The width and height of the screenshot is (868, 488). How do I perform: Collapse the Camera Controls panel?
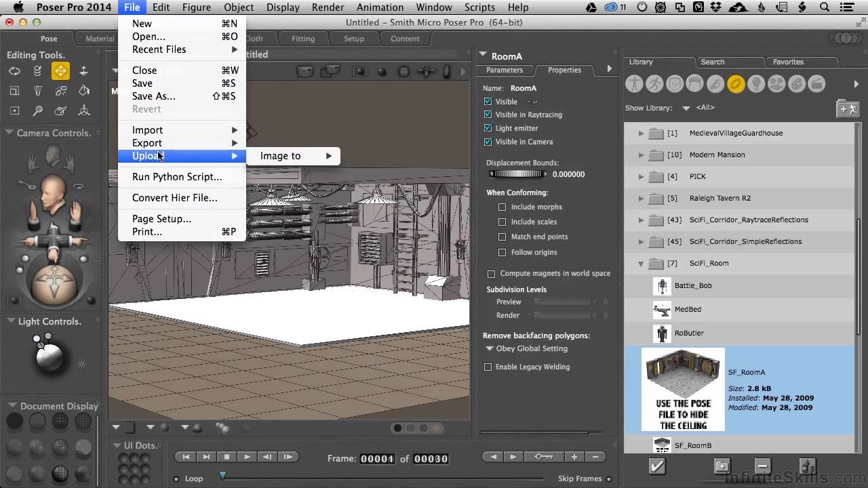coord(10,133)
